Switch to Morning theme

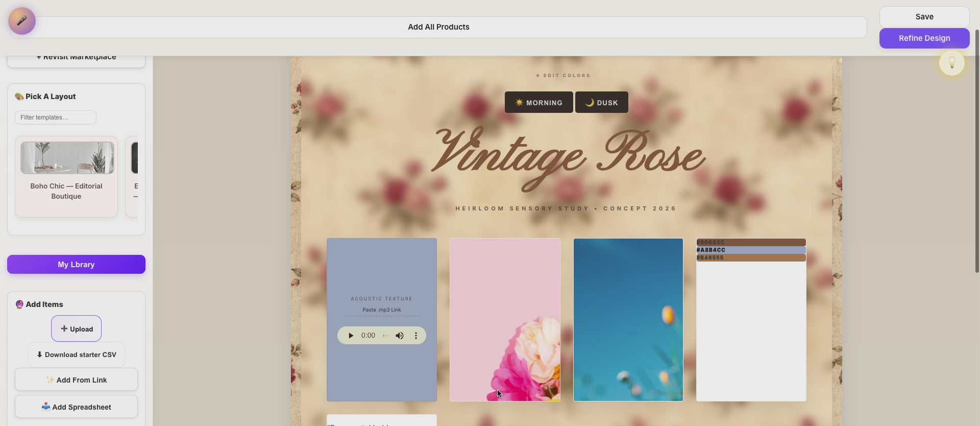coord(538,102)
